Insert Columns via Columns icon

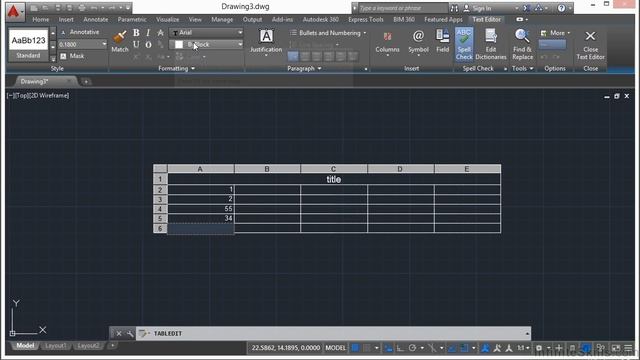point(387,42)
